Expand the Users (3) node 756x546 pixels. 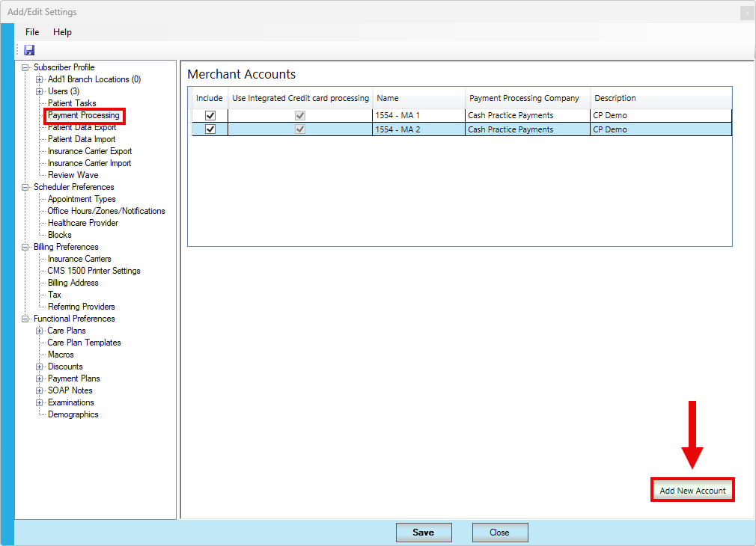click(40, 91)
